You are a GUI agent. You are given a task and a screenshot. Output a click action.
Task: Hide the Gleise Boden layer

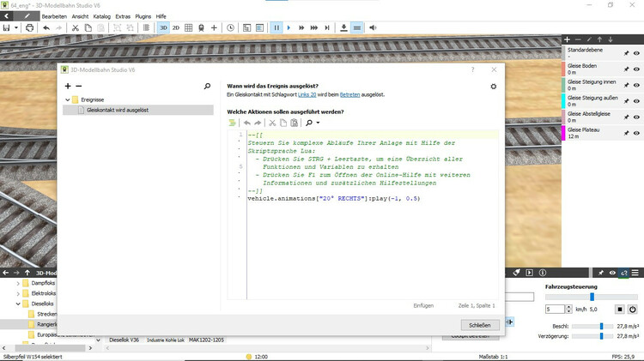point(637,69)
